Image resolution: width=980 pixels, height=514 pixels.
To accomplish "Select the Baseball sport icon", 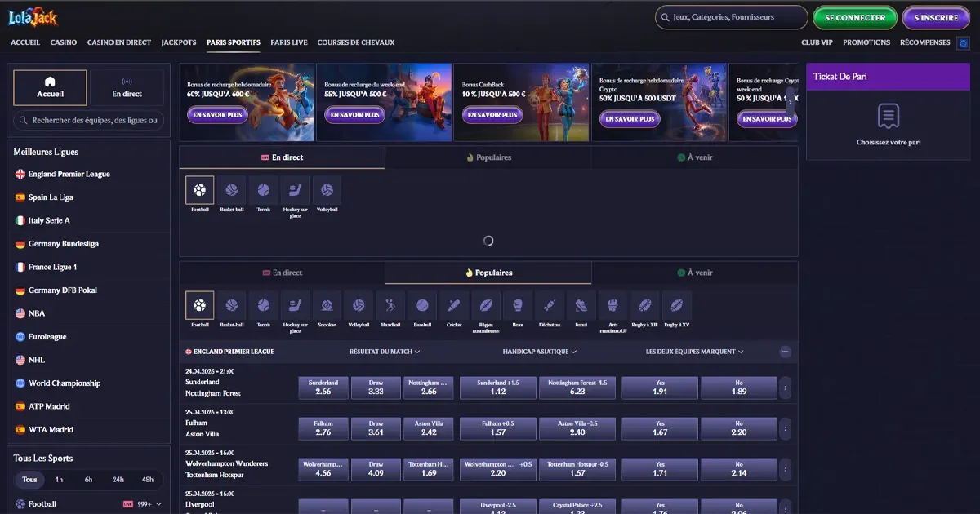I will click(x=422, y=305).
